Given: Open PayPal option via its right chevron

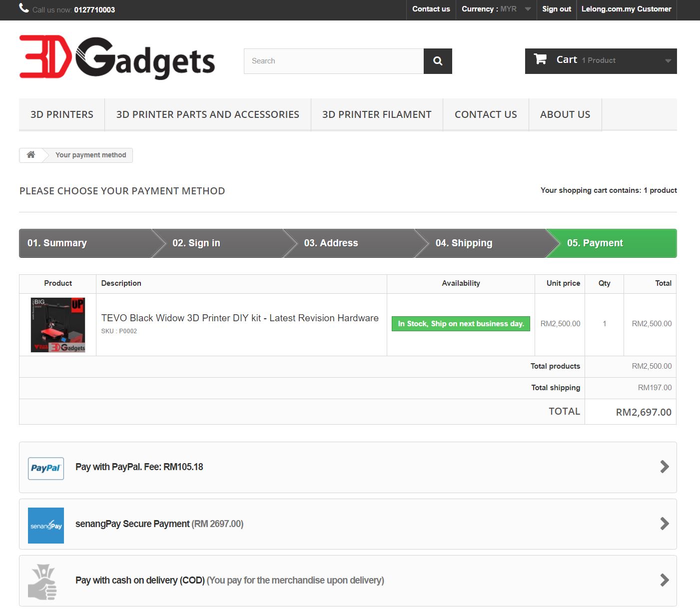Looking at the screenshot, I should (x=665, y=467).
